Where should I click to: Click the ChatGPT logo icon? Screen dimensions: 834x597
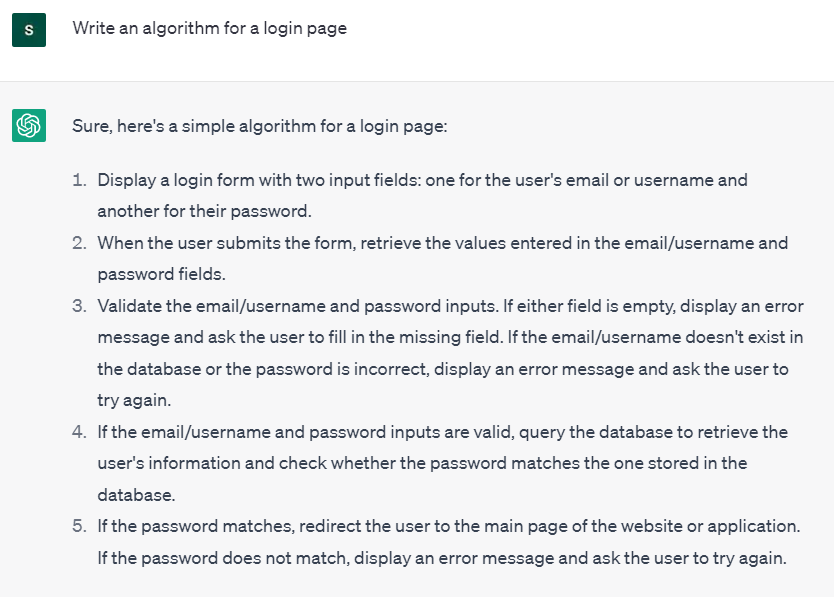28,125
